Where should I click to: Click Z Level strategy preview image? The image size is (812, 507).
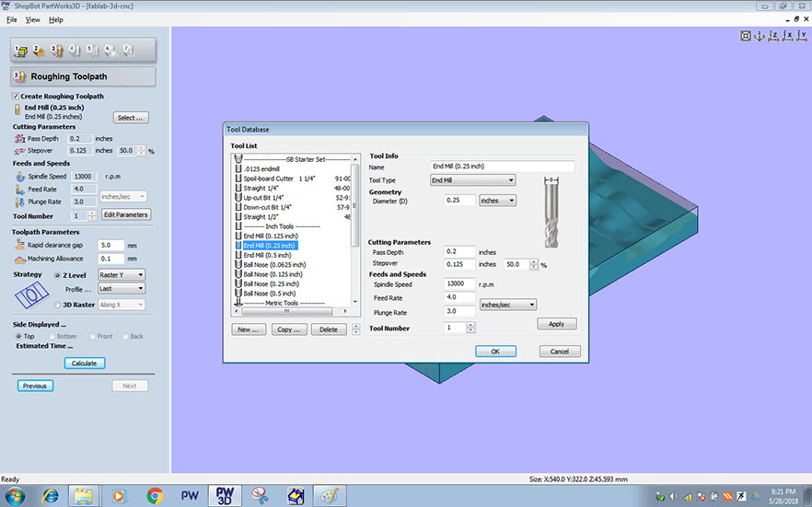point(31,296)
